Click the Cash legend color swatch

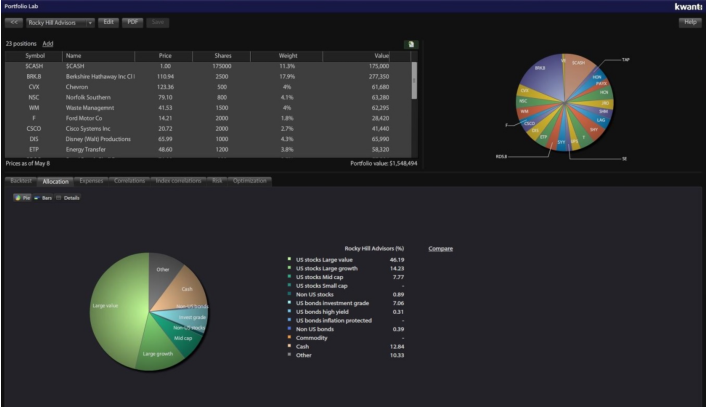(289, 346)
